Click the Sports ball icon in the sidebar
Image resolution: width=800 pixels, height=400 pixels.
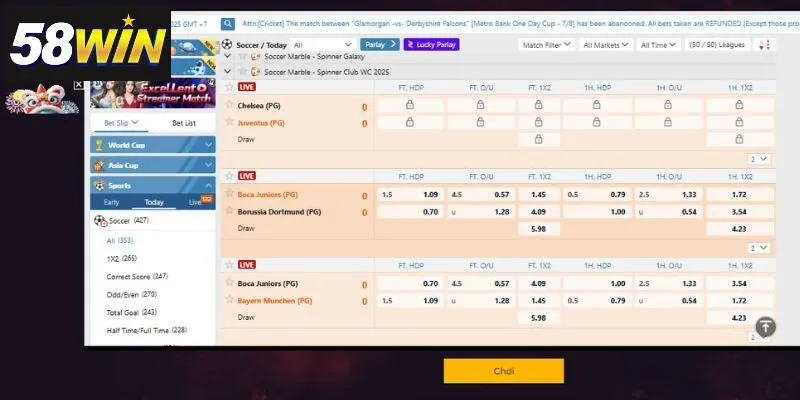pyautogui.click(x=99, y=186)
